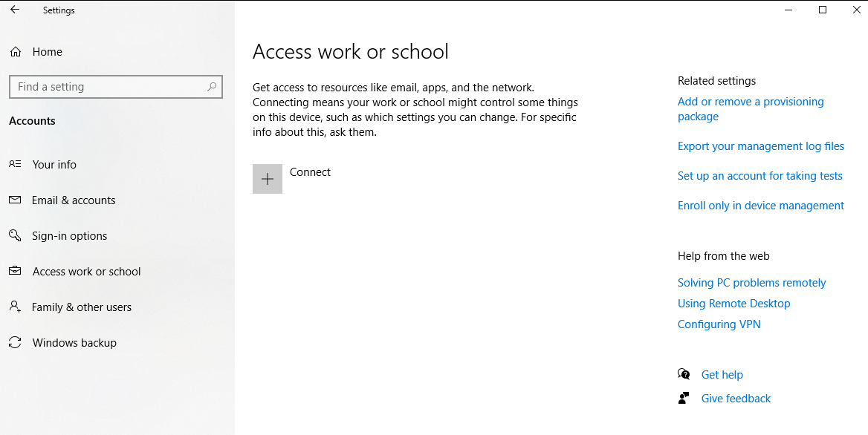Click Export your management log files

point(760,146)
